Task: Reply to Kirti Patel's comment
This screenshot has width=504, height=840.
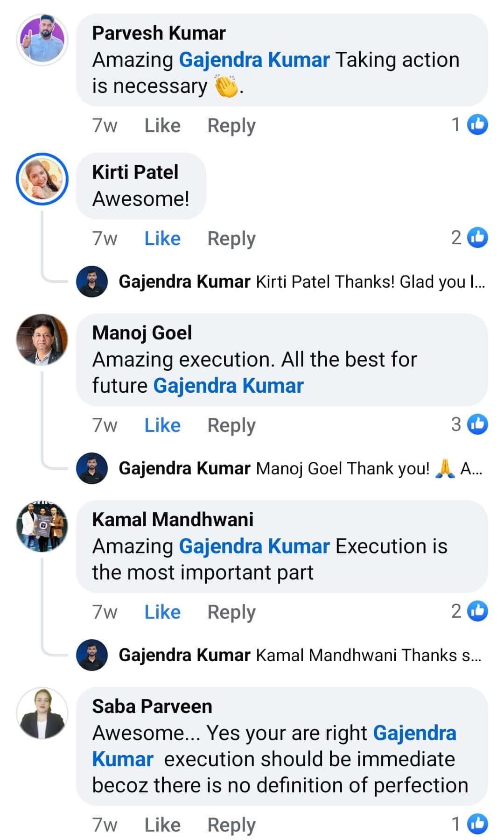Action: click(x=231, y=238)
